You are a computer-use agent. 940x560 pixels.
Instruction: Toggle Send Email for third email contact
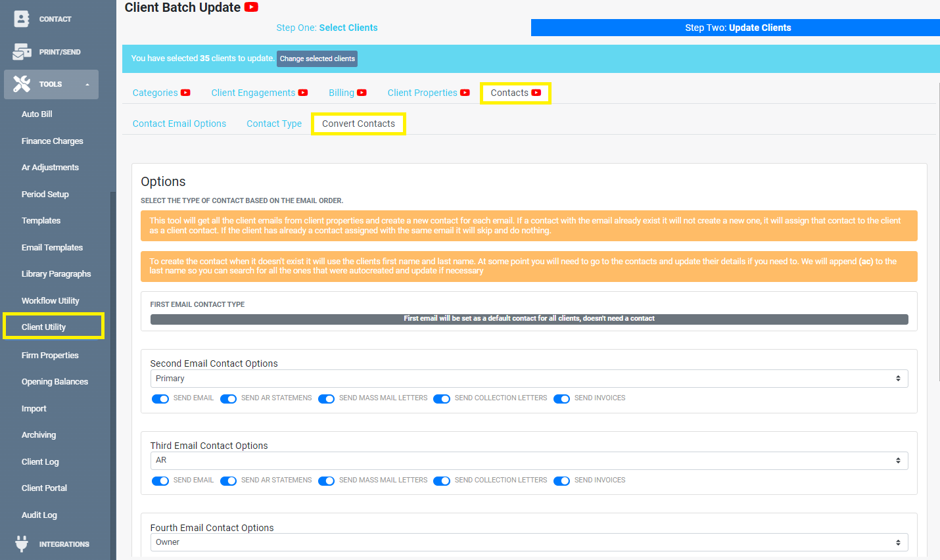pos(160,481)
